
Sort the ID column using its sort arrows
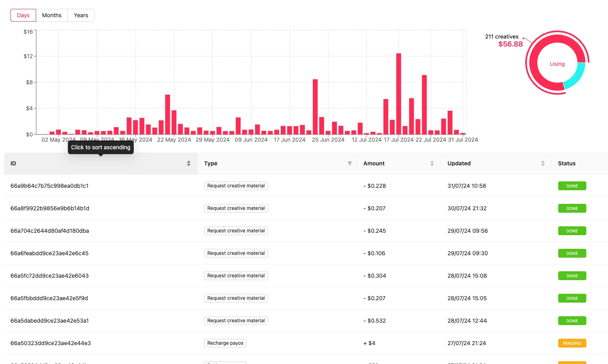point(189,163)
